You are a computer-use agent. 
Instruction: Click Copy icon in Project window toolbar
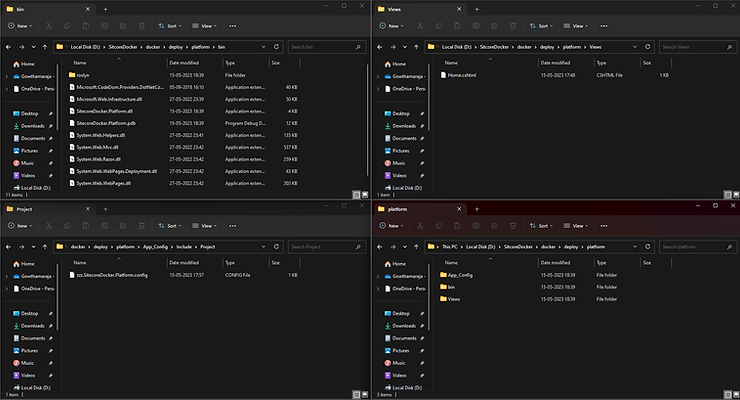pyautogui.click(x=67, y=226)
